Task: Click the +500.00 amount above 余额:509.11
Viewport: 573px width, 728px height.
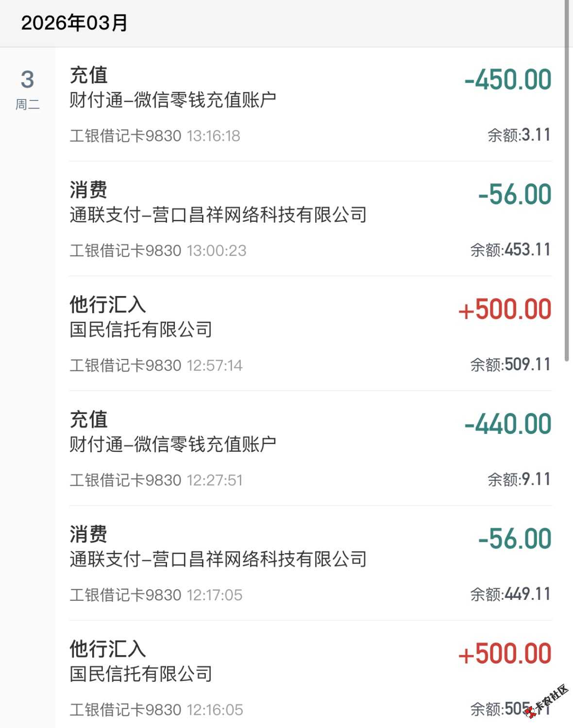Action: point(505,310)
